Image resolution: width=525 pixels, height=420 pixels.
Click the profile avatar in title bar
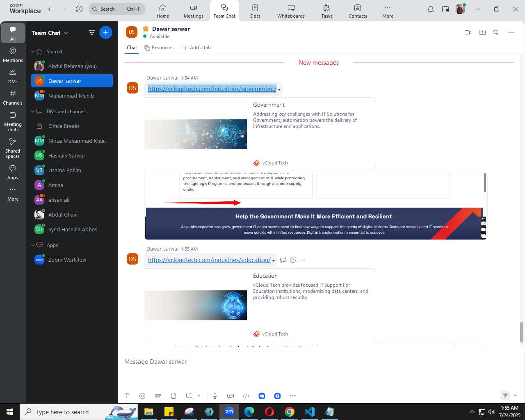coord(460,9)
